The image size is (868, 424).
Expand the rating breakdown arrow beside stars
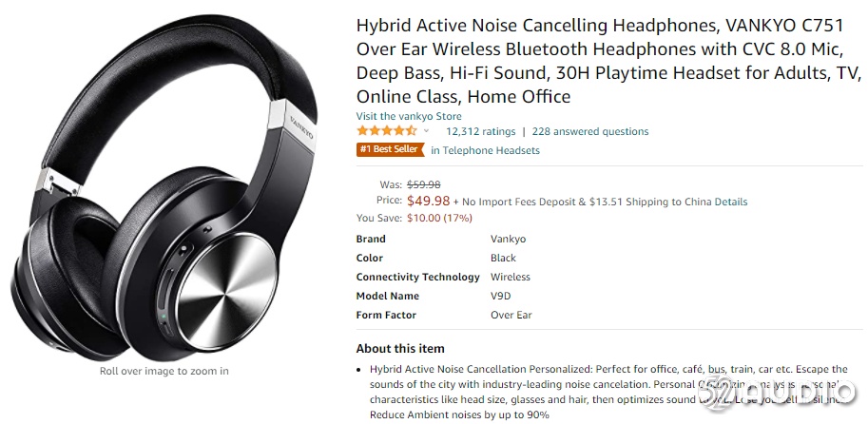(x=426, y=131)
